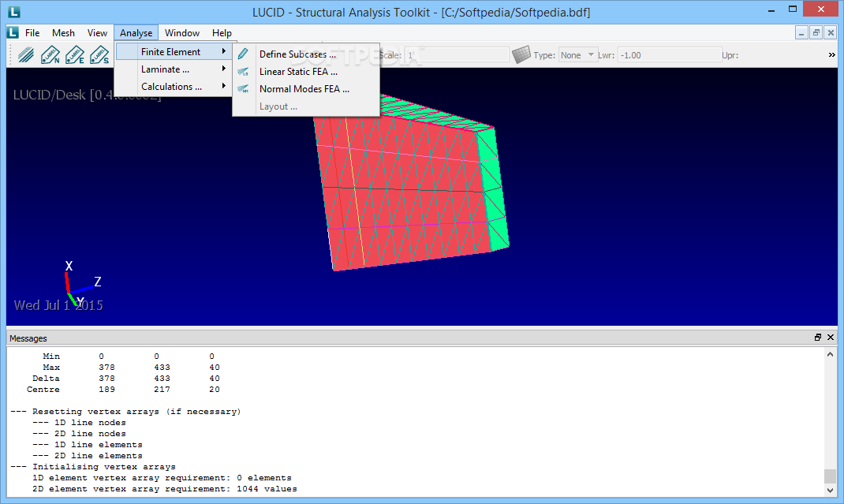Click the Messages scrollbar down arrow

click(830, 490)
